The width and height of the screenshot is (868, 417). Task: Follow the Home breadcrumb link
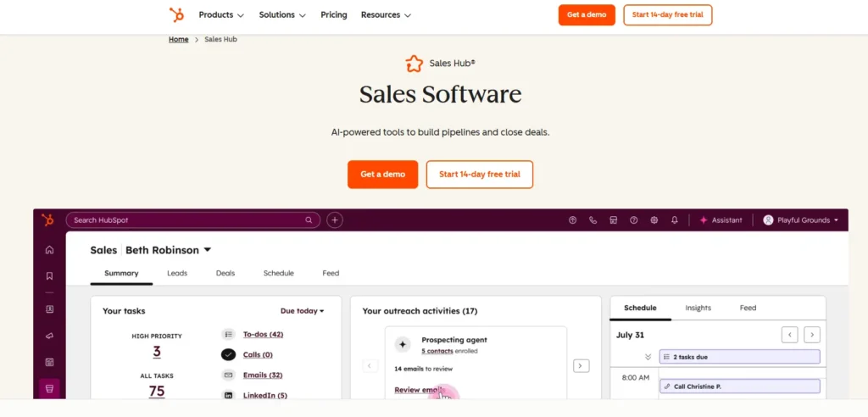click(178, 39)
